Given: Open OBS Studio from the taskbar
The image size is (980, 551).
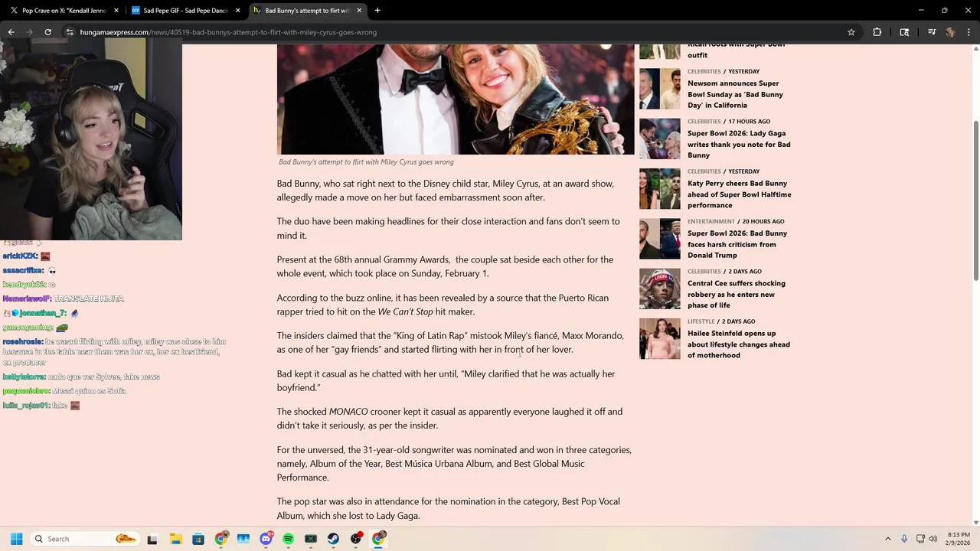Looking at the screenshot, I should pyautogui.click(x=356, y=539).
